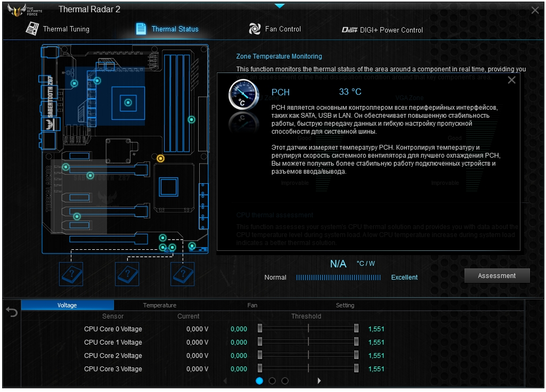Adjust CPU Core 1 Voltage upper threshold handle
Screen dimensions: 546x392
pyautogui.click(x=356, y=341)
